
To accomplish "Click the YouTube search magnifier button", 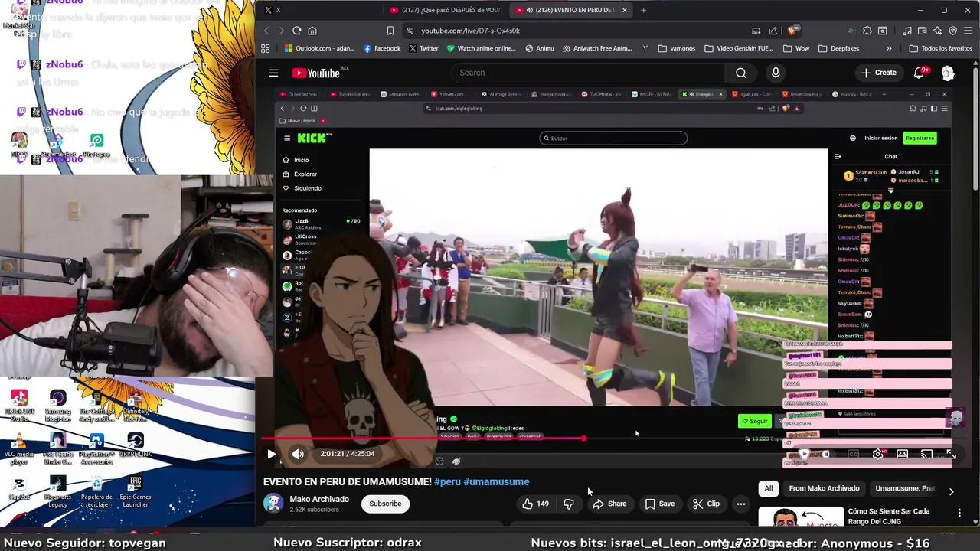I will (740, 73).
